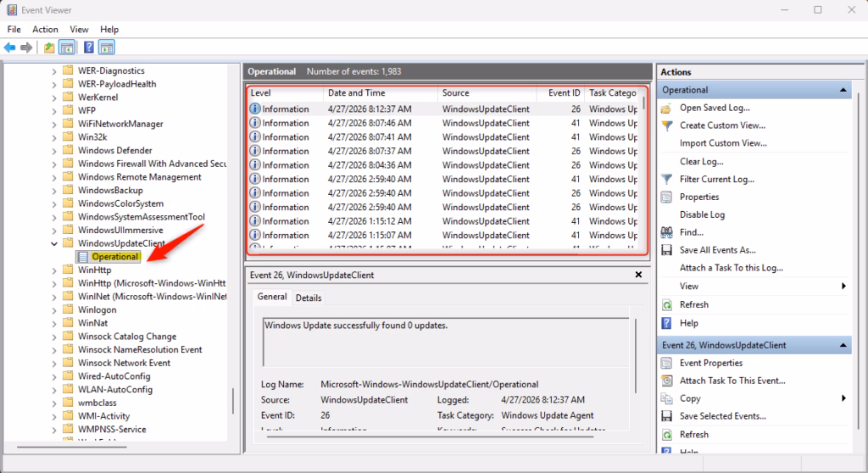Select Windows Remote Management tree item
This screenshot has height=473, width=868.
pos(139,177)
